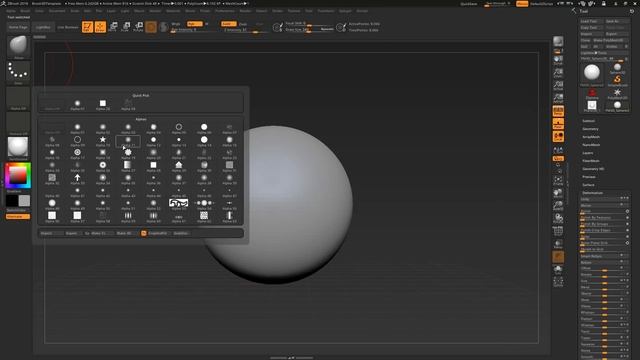Open the Transform menu
This screenshot has height=360, width=640.
326,11
